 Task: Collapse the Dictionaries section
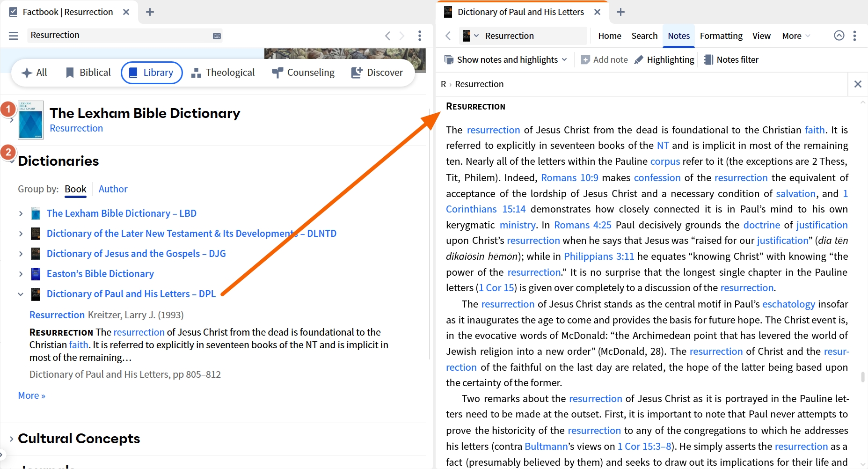pos(12,161)
